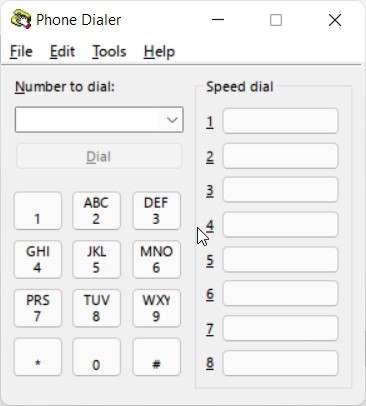This screenshot has width=366, height=406.
Task: Tap the 0 keypad button
Action: point(96,357)
